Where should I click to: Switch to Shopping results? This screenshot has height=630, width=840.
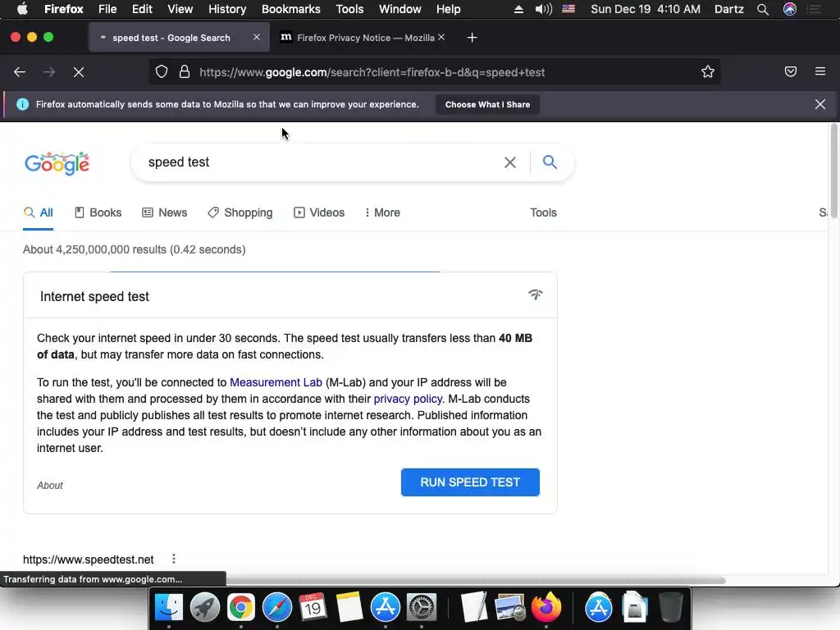click(x=240, y=212)
